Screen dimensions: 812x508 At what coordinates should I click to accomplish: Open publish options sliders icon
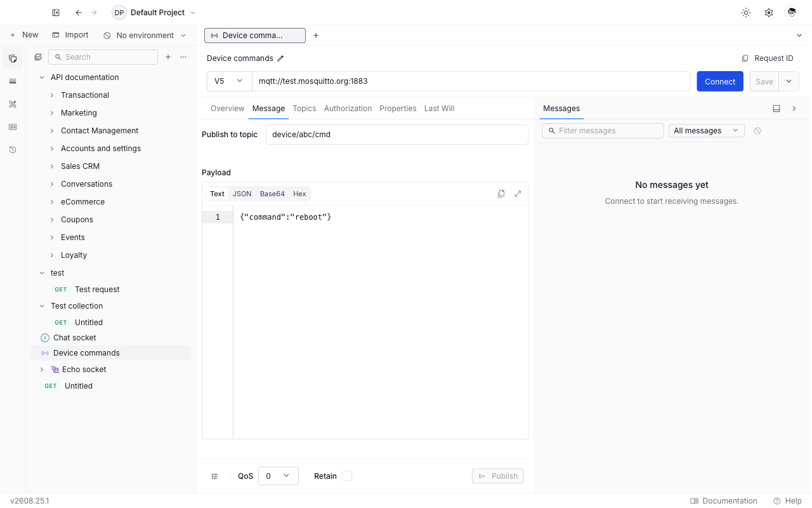coord(214,476)
